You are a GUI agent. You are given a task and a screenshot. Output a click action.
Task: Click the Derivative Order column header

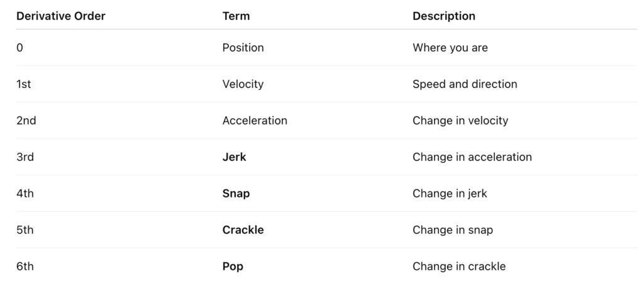tap(60, 16)
